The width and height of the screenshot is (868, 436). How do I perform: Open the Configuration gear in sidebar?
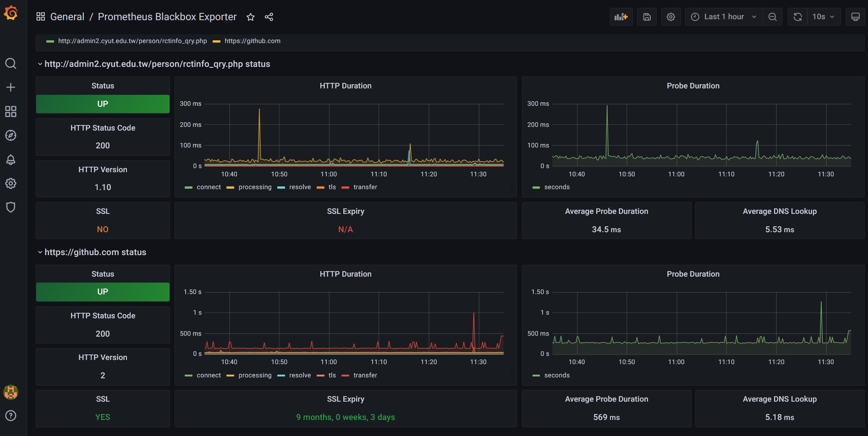[x=11, y=183]
